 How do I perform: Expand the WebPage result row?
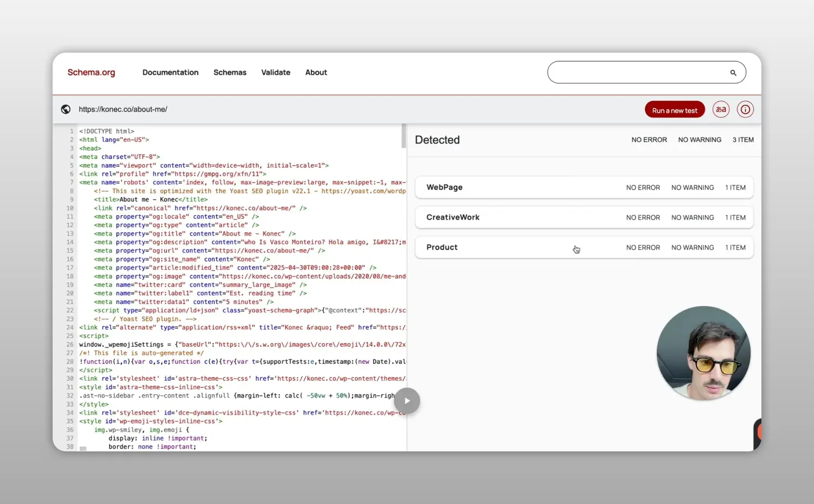pos(584,188)
